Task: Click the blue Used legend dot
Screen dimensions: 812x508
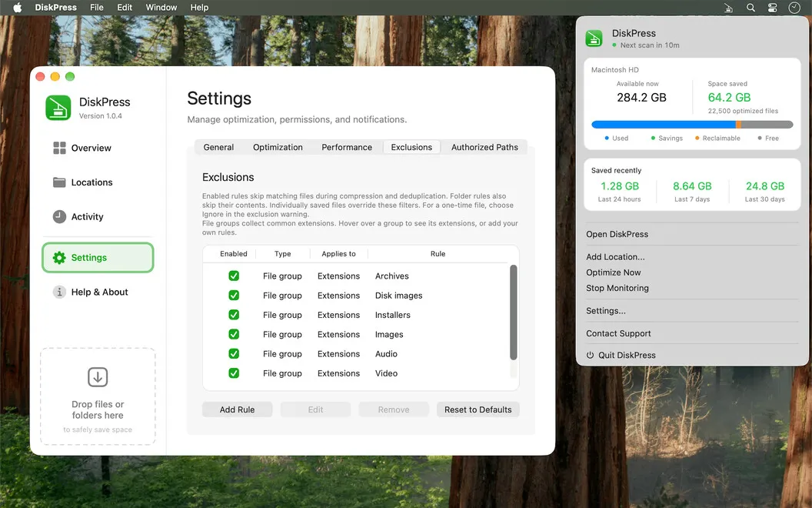Action: click(x=607, y=139)
